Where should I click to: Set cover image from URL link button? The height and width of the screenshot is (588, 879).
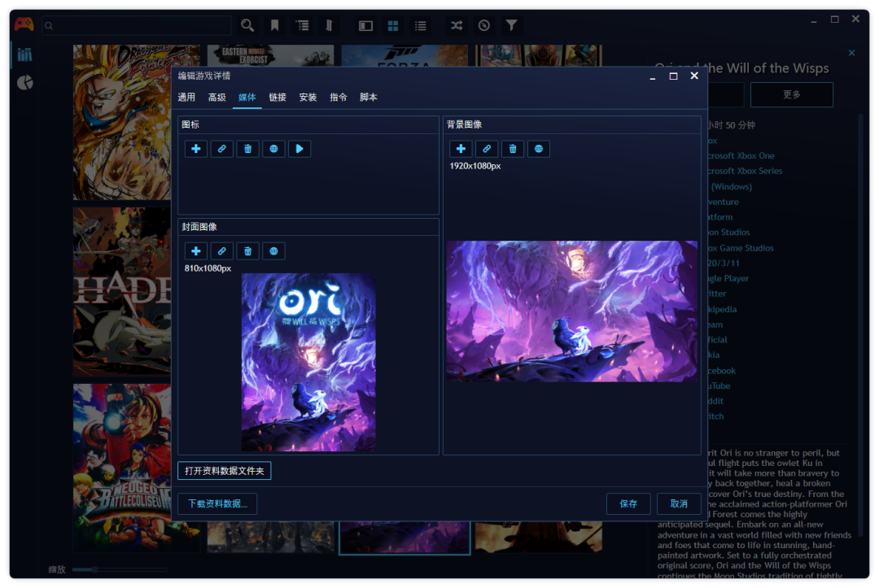[x=222, y=250]
